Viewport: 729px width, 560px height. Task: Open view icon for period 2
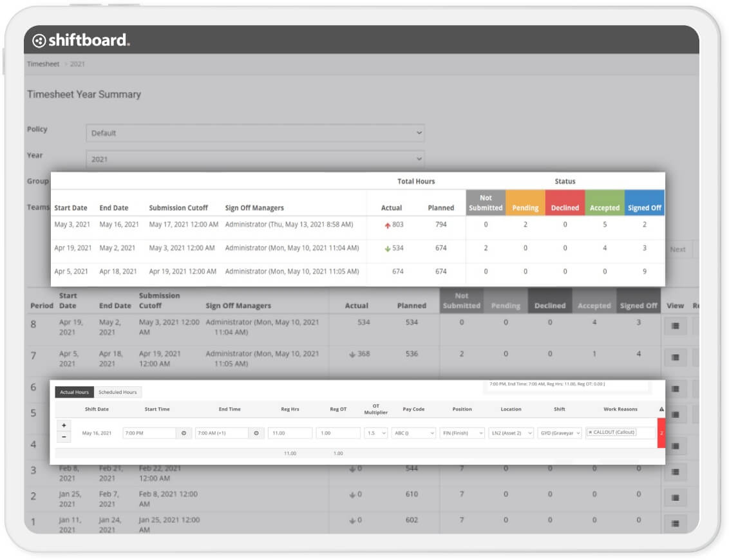[x=676, y=498]
